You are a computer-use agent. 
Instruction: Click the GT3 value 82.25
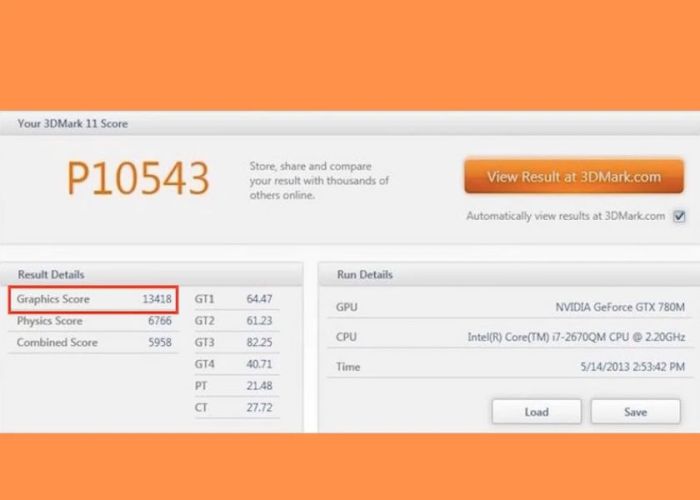(x=259, y=342)
